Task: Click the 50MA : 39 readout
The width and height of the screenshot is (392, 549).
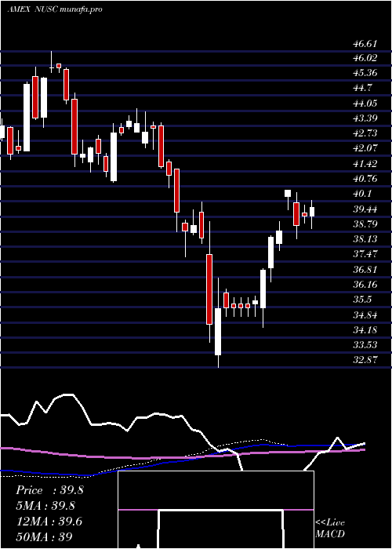Action: (45, 536)
